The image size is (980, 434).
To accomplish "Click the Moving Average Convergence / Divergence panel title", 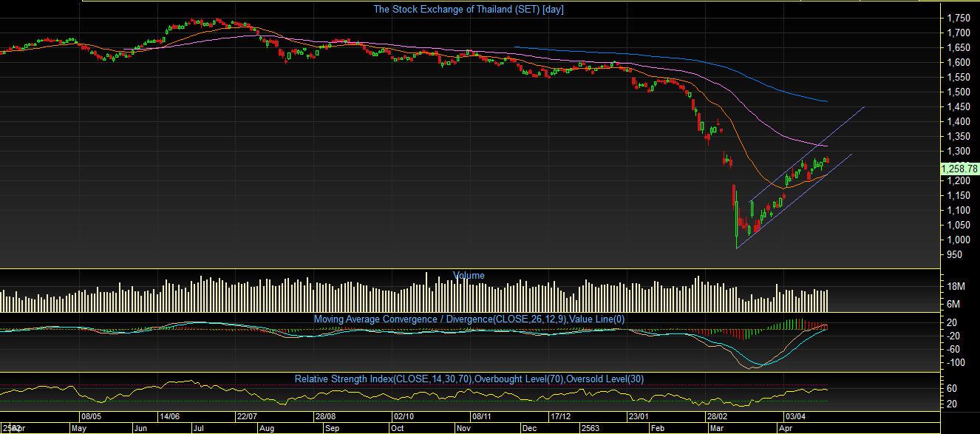I will 469,319.
